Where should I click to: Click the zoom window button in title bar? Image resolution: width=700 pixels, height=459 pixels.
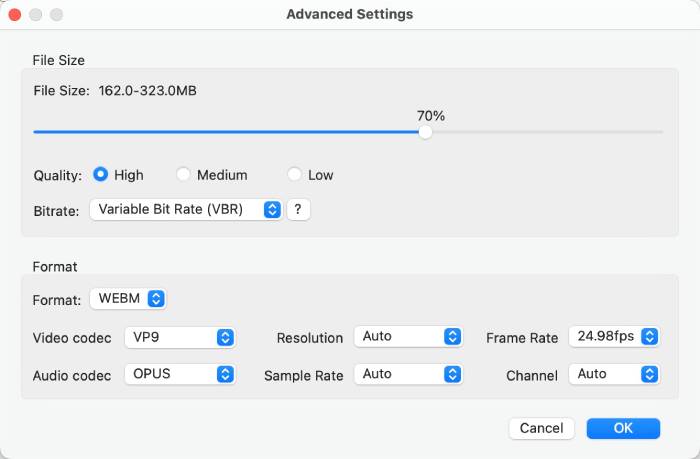tap(56, 15)
